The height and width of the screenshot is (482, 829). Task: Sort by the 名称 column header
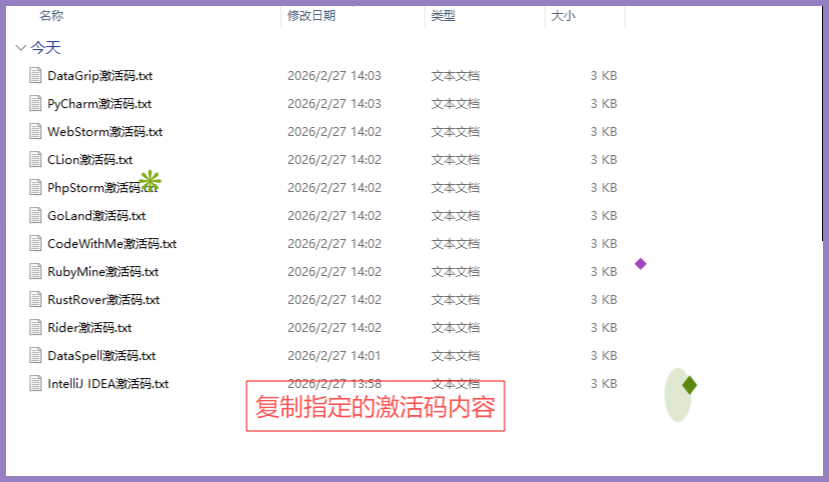coord(51,16)
